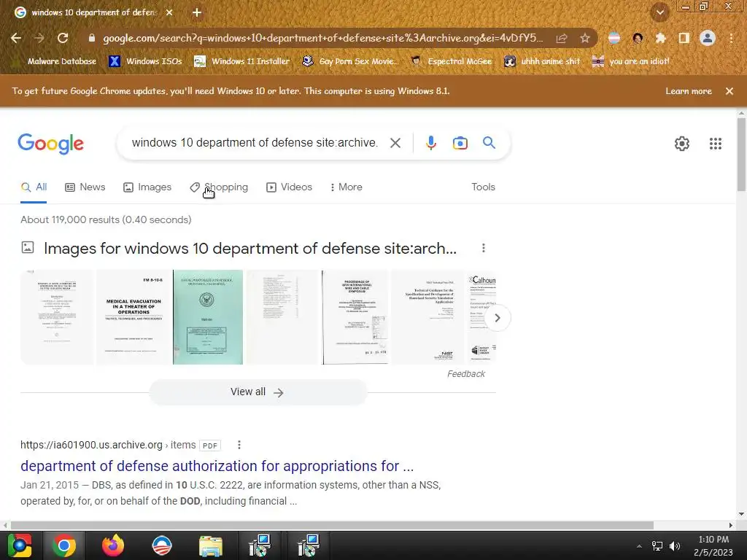Image resolution: width=747 pixels, height=560 pixels.
Task: Open the network icon in system tray
Action: pyautogui.click(x=657, y=545)
